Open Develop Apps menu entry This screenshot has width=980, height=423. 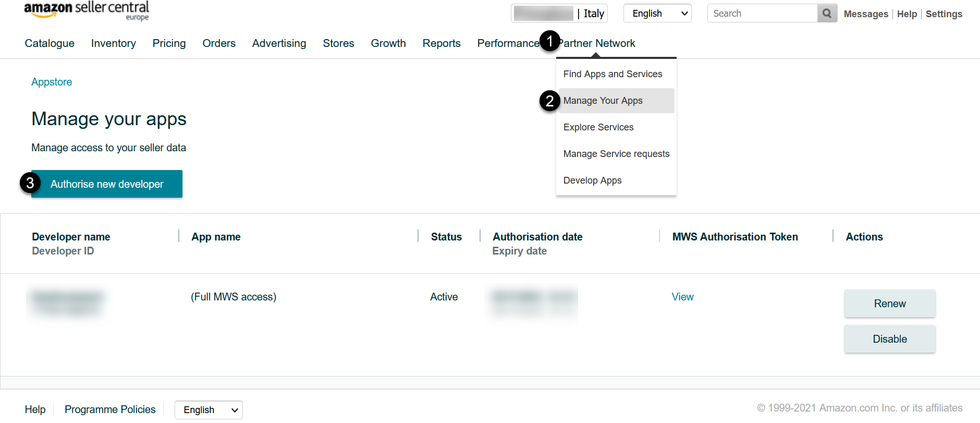point(592,180)
